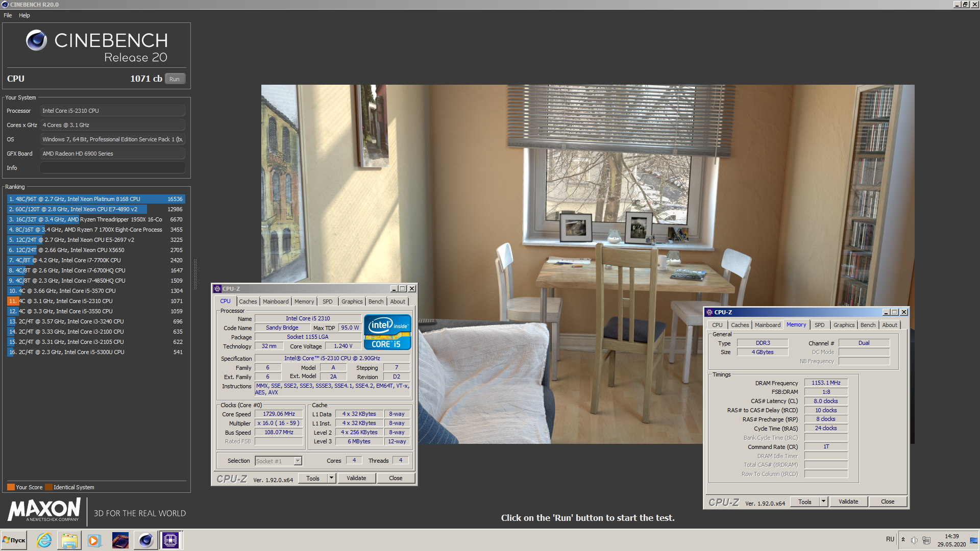Open the dark red image app in taskbar
The width and height of the screenshot is (980, 551).
pos(120,540)
